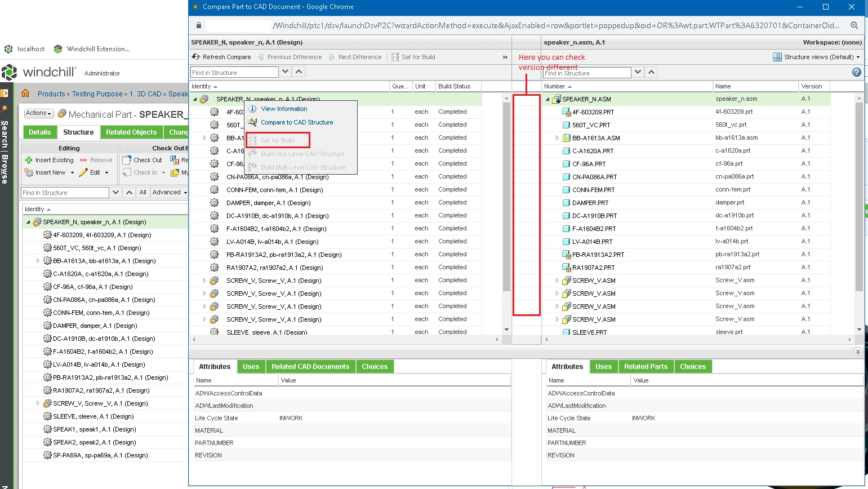This screenshot has height=489, width=868.
Task: Click address bar lock icon
Action: [198, 25]
